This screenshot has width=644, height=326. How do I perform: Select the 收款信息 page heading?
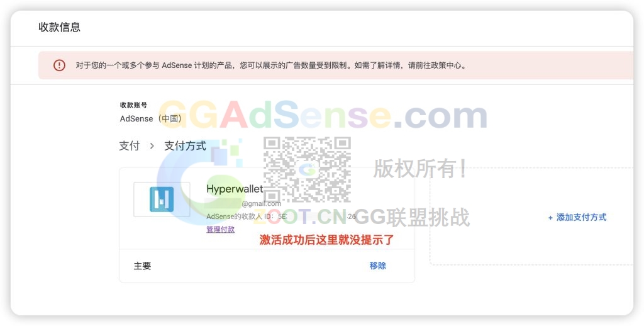(x=60, y=27)
